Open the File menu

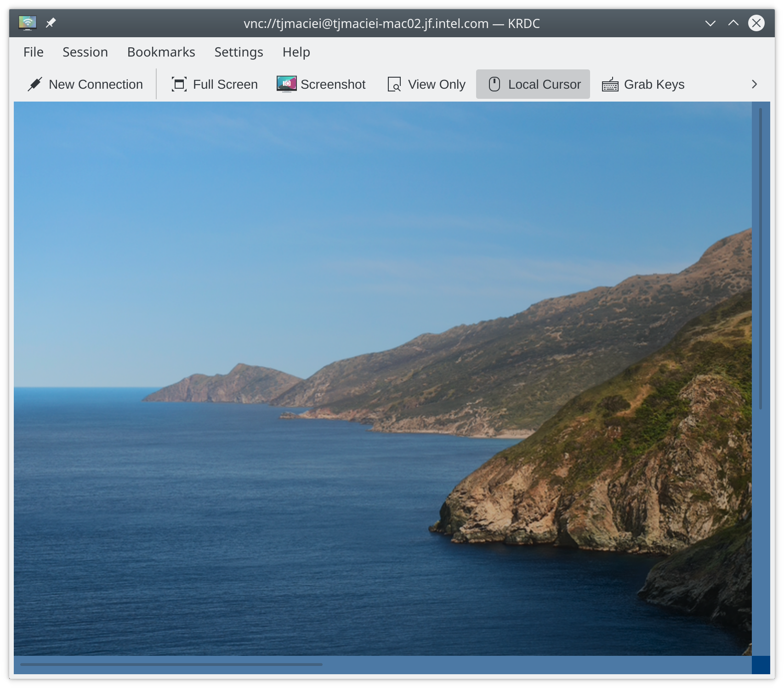[x=34, y=52]
